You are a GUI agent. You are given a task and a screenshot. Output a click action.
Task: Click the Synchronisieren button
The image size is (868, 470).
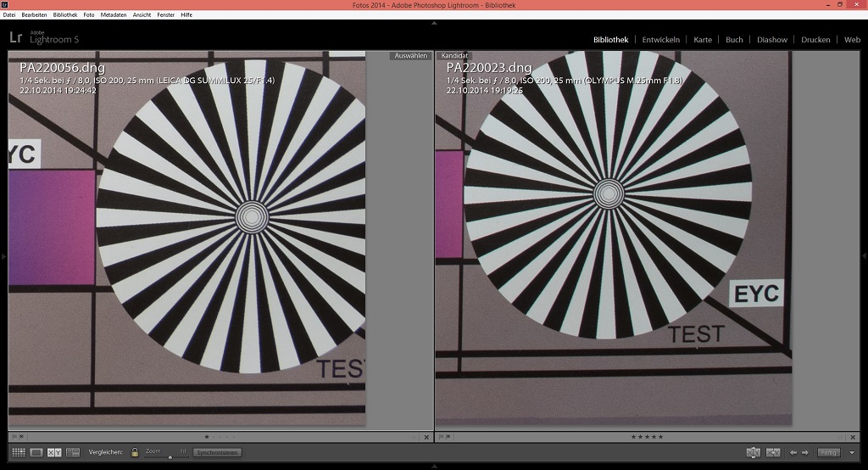click(x=217, y=453)
